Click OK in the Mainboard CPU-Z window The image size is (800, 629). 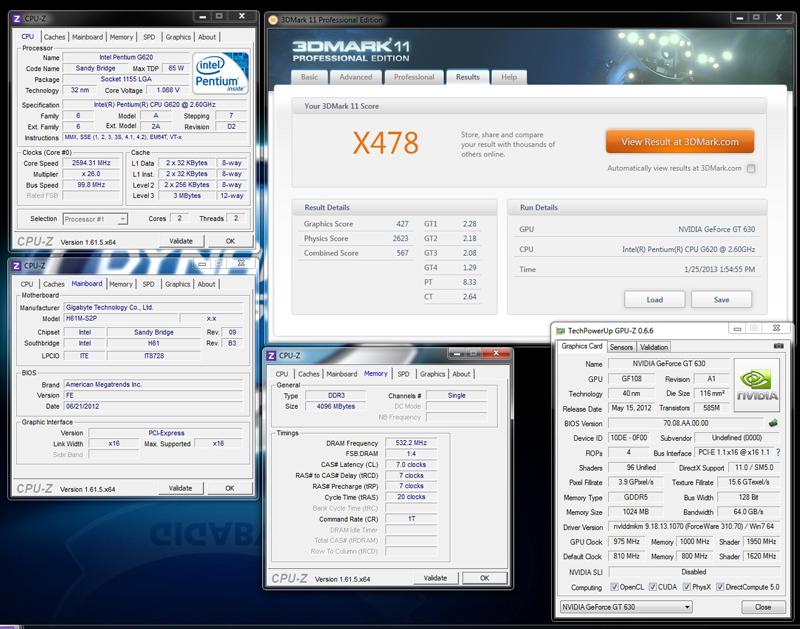[x=230, y=488]
